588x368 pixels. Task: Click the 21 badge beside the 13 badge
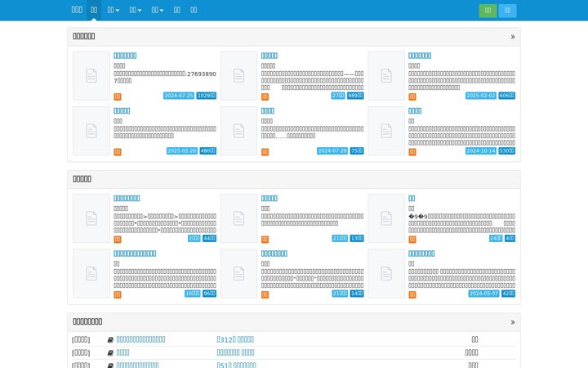click(x=340, y=238)
